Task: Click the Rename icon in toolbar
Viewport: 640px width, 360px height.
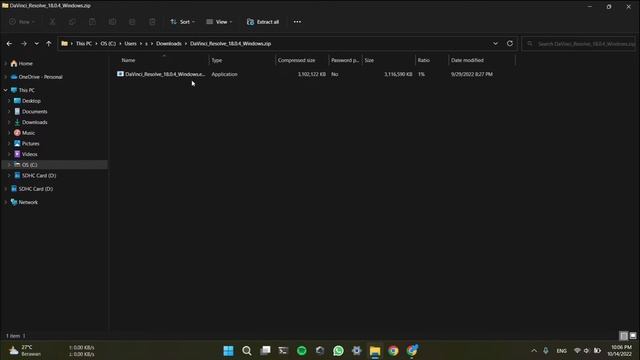Action: click(x=112, y=22)
